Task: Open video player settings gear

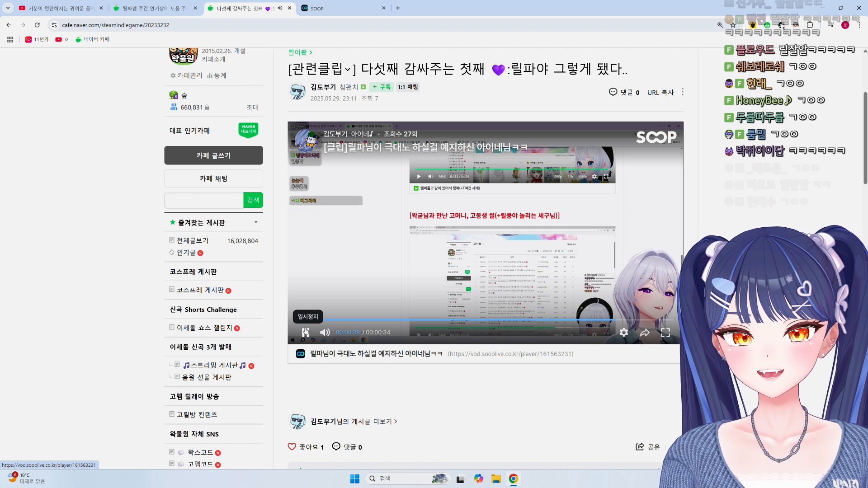Action: pos(624,333)
